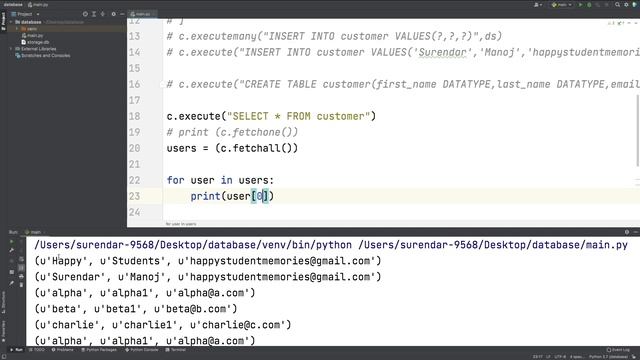Click console row with u'charlie'
640x360 pixels.
[163, 325]
